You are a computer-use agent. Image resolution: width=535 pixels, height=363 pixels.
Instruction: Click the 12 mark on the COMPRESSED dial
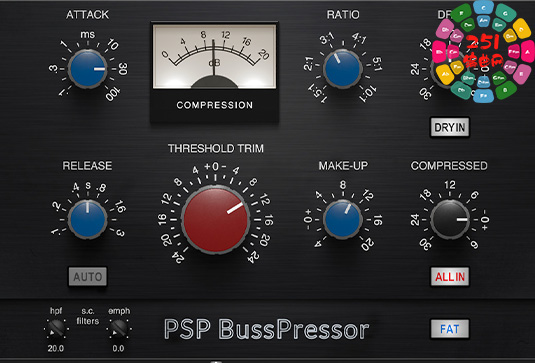pos(450,185)
